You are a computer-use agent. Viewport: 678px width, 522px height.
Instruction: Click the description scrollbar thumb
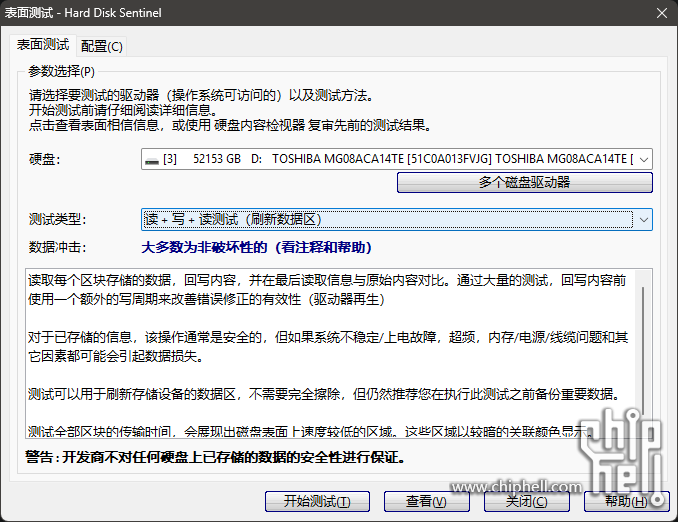pos(643,350)
